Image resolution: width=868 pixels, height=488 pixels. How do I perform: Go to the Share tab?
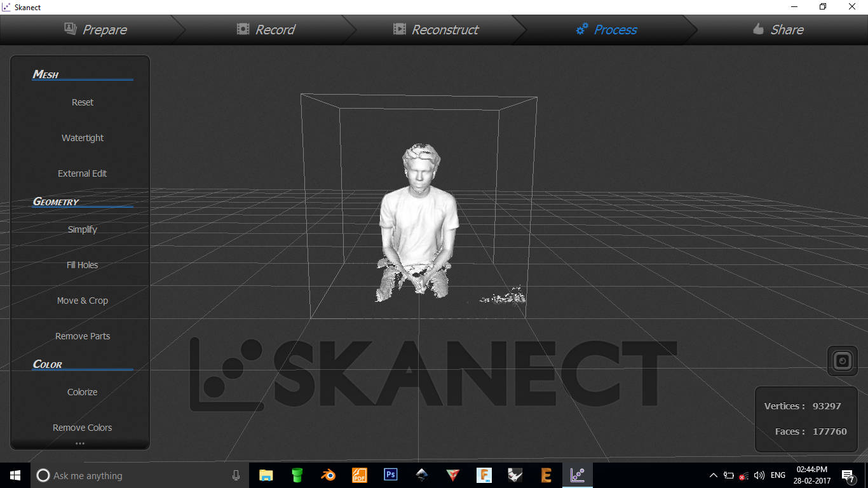coord(778,29)
